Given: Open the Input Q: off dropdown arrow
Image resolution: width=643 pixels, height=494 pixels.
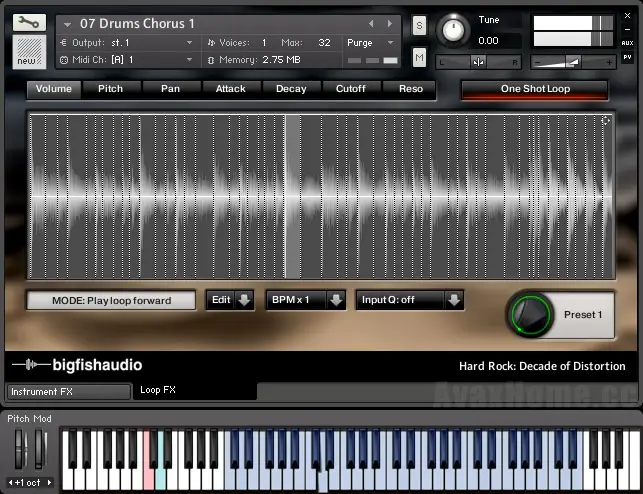Looking at the screenshot, I should click(454, 300).
